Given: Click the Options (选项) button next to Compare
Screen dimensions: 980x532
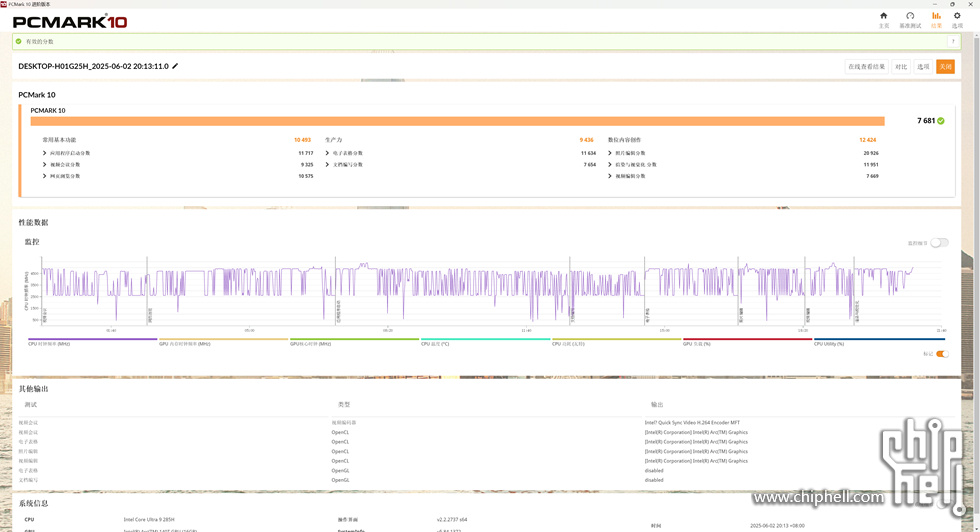Looking at the screenshot, I should pos(923,66).
